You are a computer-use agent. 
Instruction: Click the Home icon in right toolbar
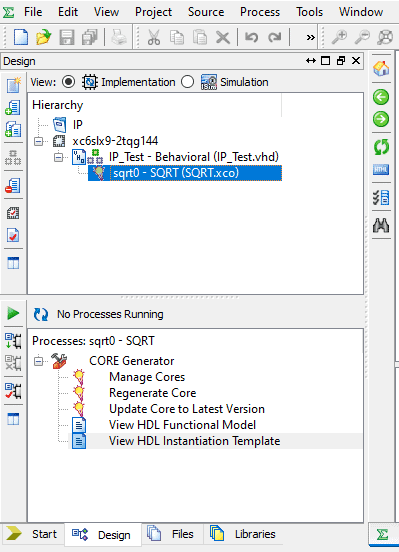coord(381,68)
